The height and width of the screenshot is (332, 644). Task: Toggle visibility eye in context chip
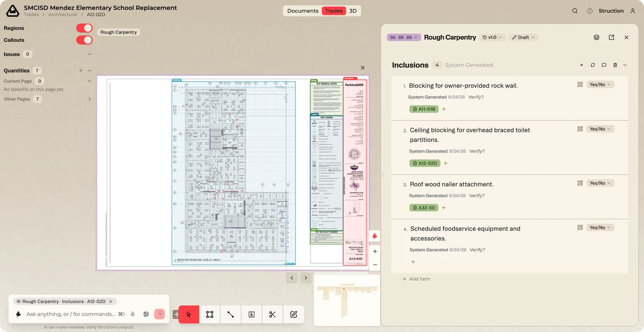pos(19,301)
